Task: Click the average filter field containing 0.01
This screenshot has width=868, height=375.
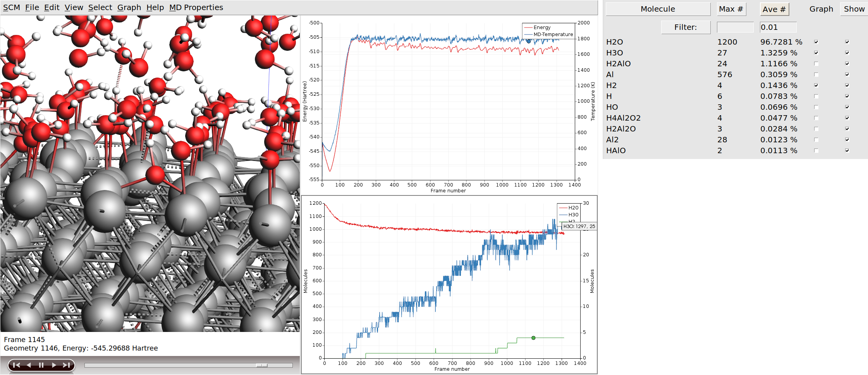Action: [x=778, y=27]
